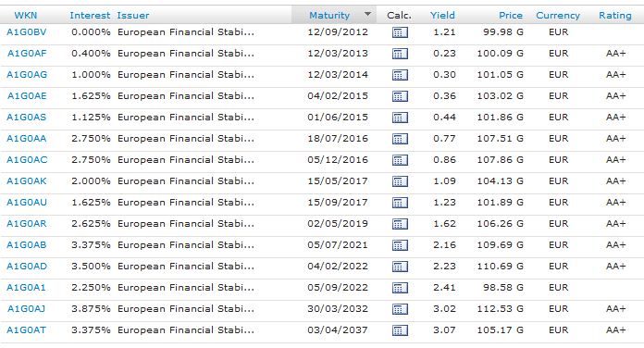Open calculator icon for bond A1G0BV
Screen dimensions: 644x348
pos(400,32)
